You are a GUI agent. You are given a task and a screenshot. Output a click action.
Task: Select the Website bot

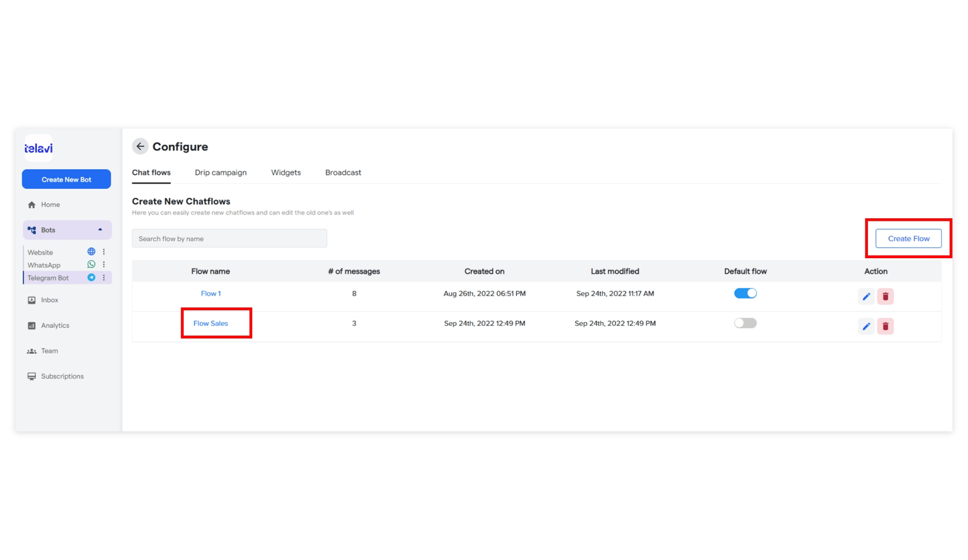pyautogui.click(x=40, y=253)
